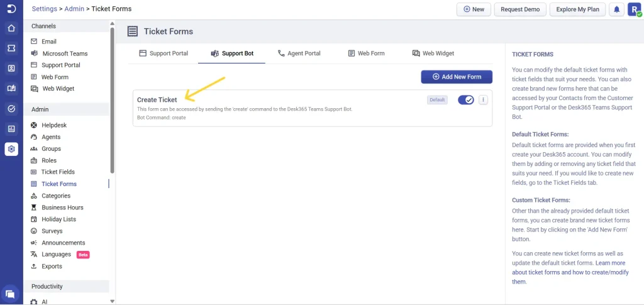
Task: Select the Settings gear icon in rail
Action: coord(11,149)
